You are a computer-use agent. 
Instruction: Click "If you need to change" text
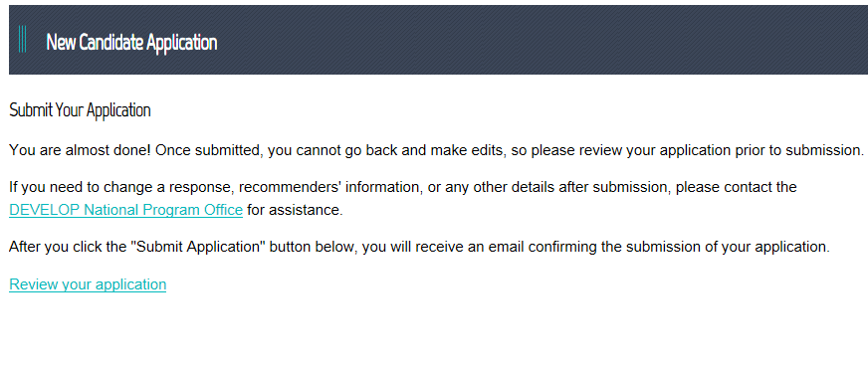81,187
